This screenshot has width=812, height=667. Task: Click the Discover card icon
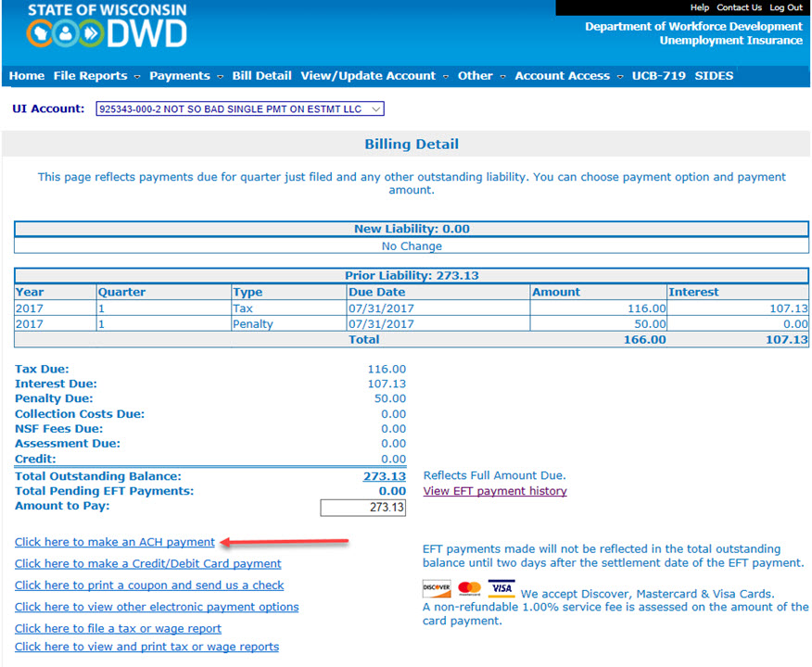pyautogui.click(x=437, y=588)
